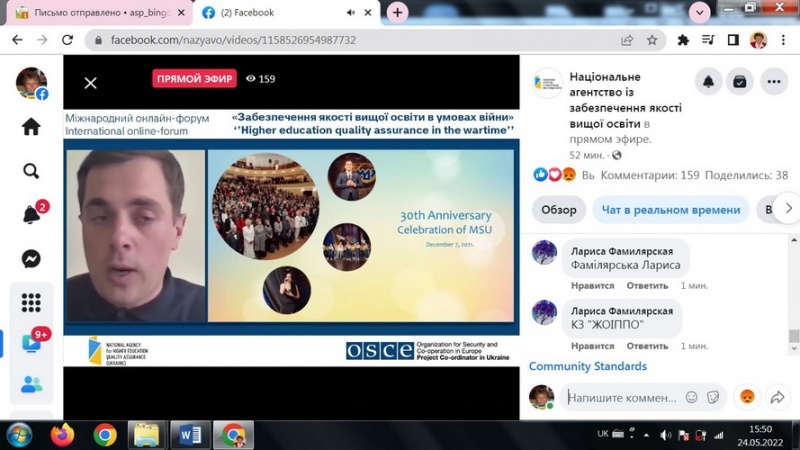Click Нравится under the КЗ "ЖОІППО" comment
Screen dimensions: 800x450
pos(592,346)
